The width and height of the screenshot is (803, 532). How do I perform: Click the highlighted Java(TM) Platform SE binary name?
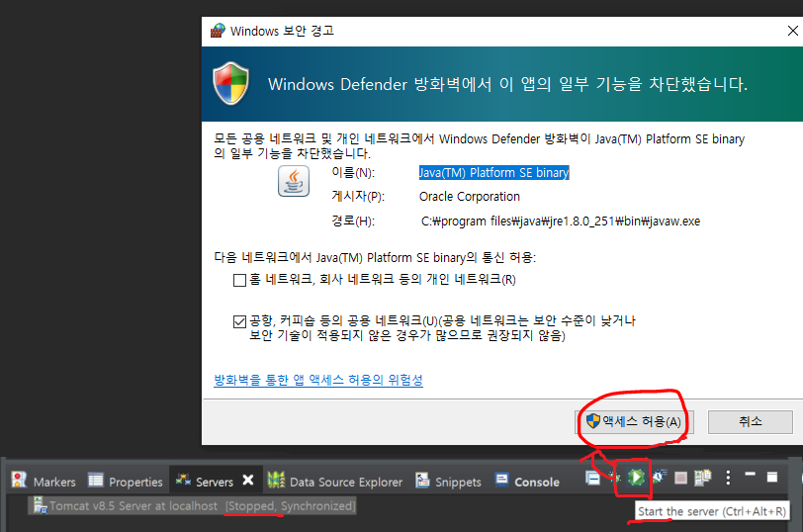[494, 173]
